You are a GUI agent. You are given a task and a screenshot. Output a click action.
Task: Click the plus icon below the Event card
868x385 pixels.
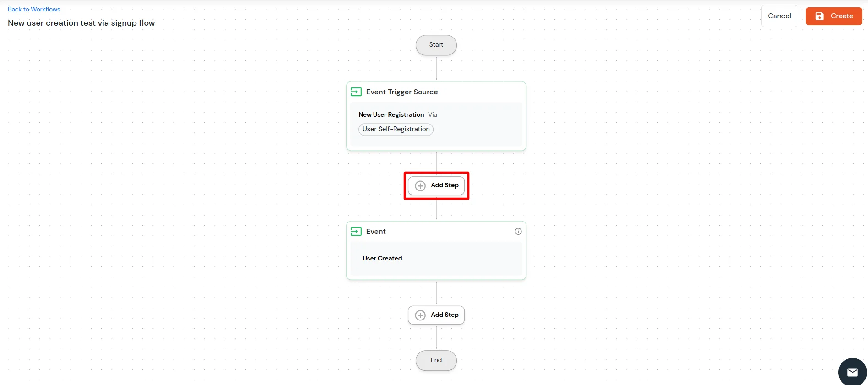pyautogui.click(x=420, y=315)
